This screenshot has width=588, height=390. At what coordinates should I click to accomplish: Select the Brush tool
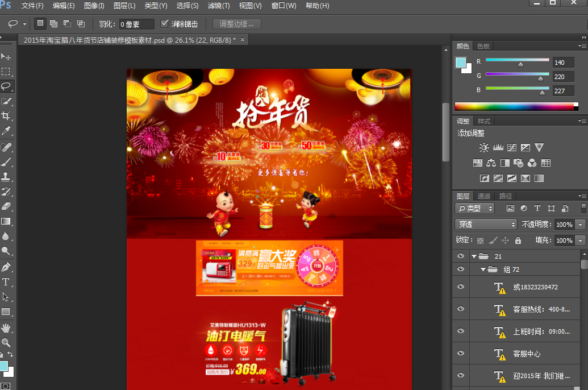(x=6, y=162)
